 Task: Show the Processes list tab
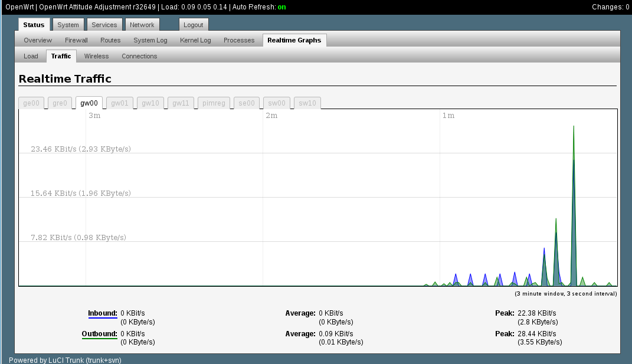pyautogui.click(x=239, y=40)
